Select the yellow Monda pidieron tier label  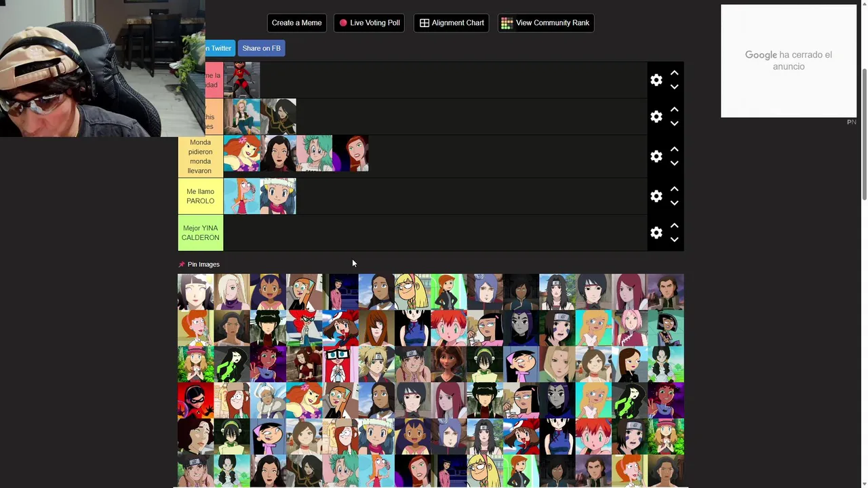[x=200, y=157]
